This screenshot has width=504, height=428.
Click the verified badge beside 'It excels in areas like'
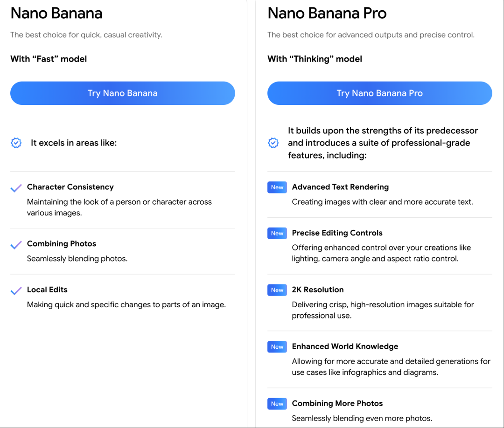(x=16, y=143)
